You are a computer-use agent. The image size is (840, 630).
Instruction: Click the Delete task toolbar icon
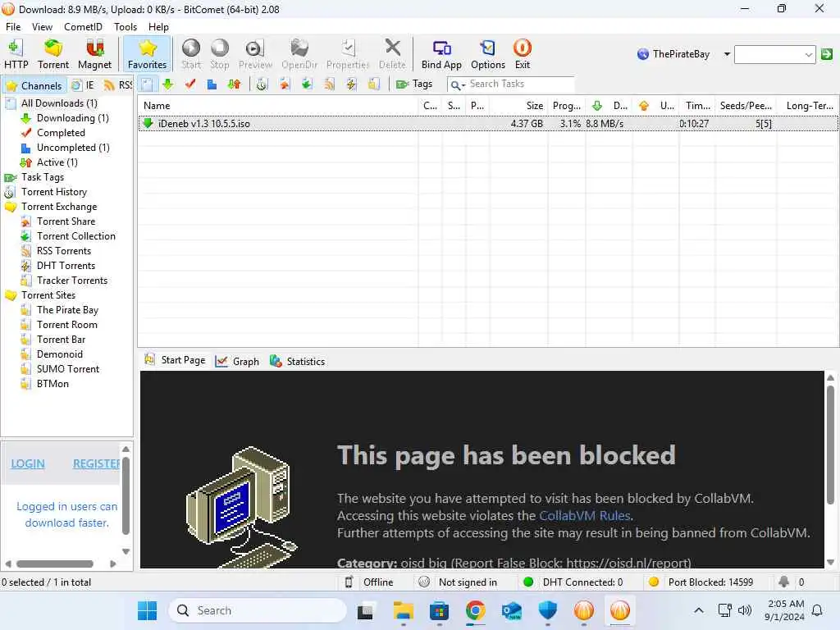coord(392,54)
